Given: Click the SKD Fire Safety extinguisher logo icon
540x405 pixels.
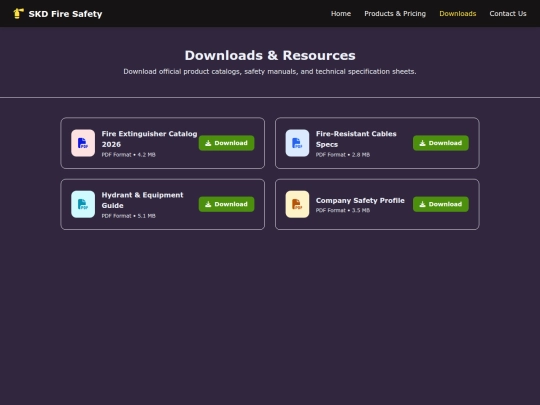Looking at the screenshot, I should pyautogui.click(x=18, y=14).
